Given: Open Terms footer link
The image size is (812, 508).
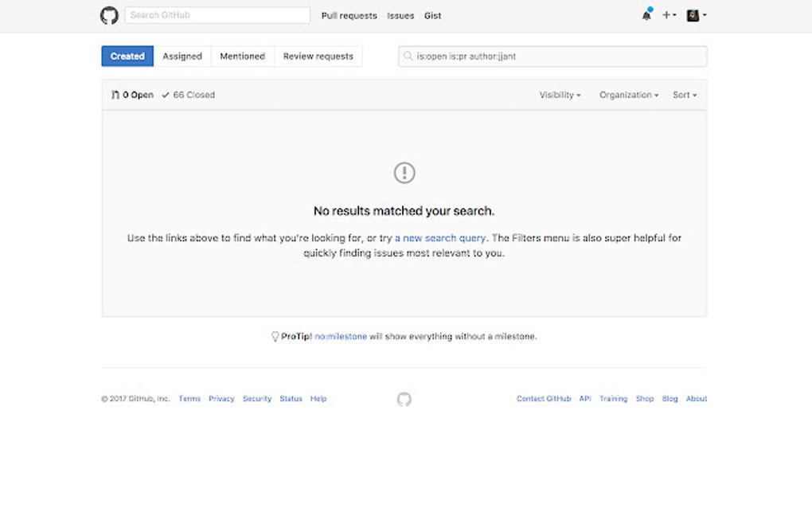Looking at the screenshot, I should coord(189,398).
